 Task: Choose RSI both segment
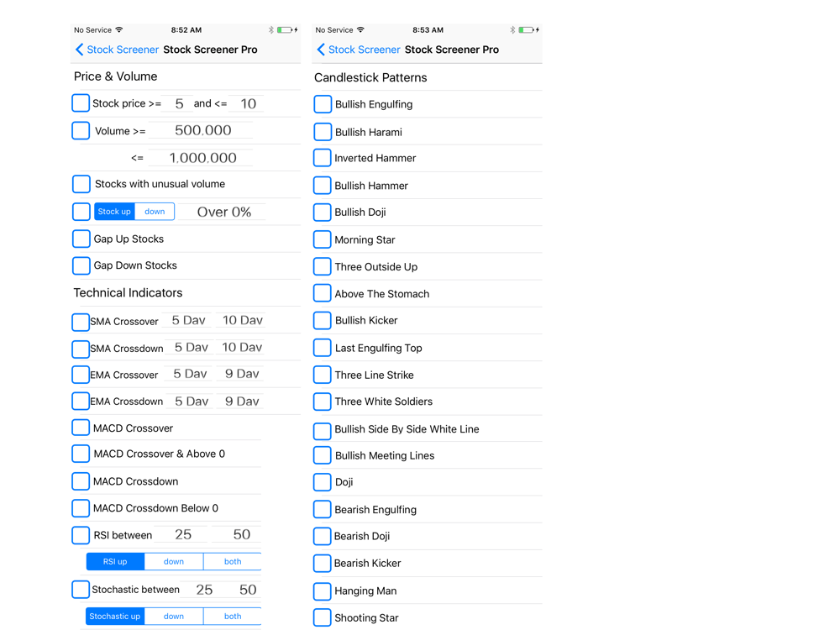(x=233, y=561)
